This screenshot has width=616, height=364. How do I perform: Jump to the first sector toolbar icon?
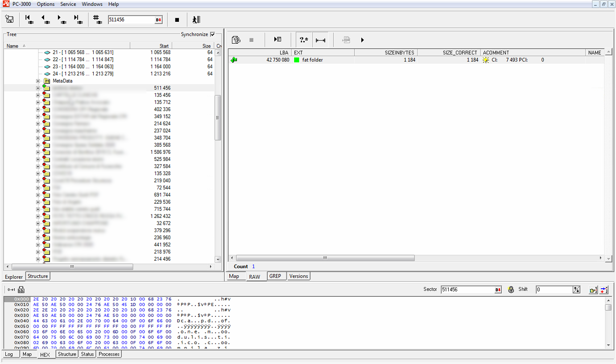coord(29,20)
